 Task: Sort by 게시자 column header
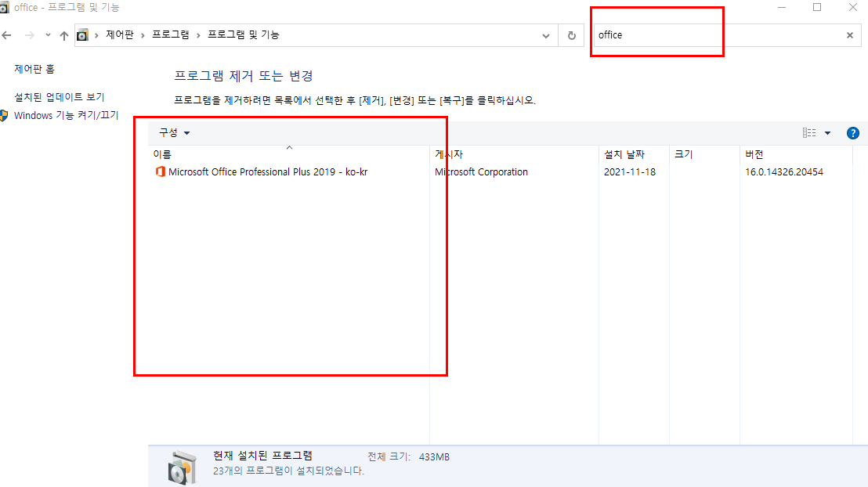click(514, 153)
